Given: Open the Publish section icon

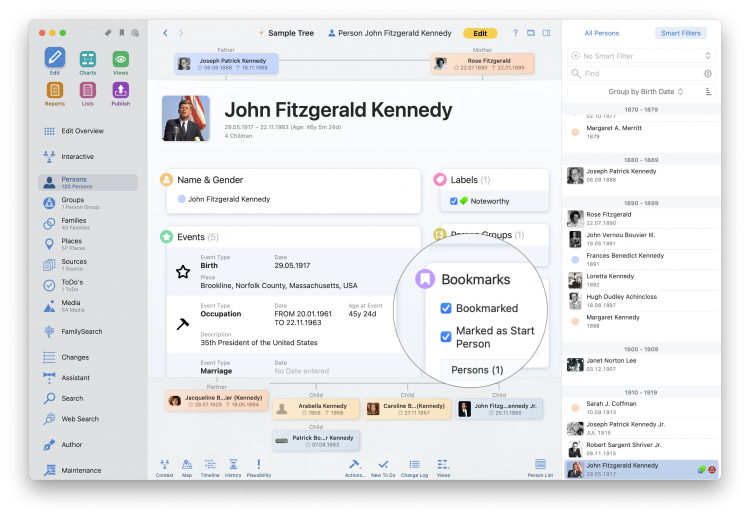Looking at the screenshot, I should [121, 90].
